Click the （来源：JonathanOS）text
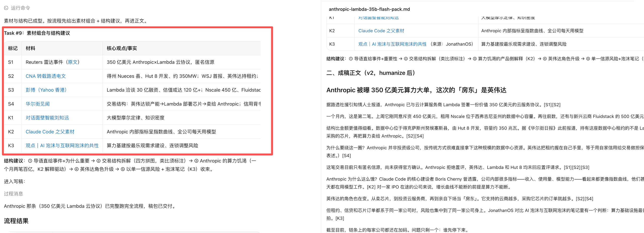 click(x=452, y=44)
